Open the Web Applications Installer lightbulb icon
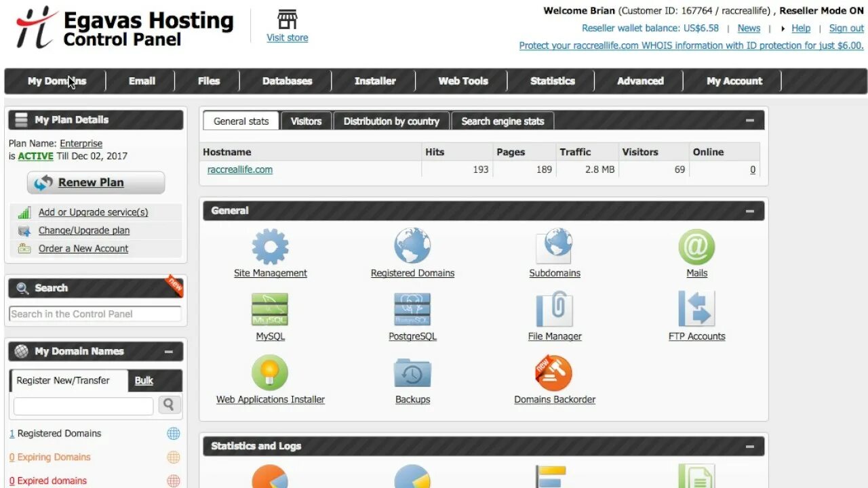 270,373
